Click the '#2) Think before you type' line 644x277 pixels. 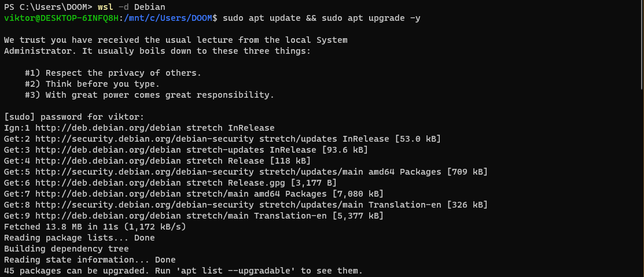click(92, 84)
